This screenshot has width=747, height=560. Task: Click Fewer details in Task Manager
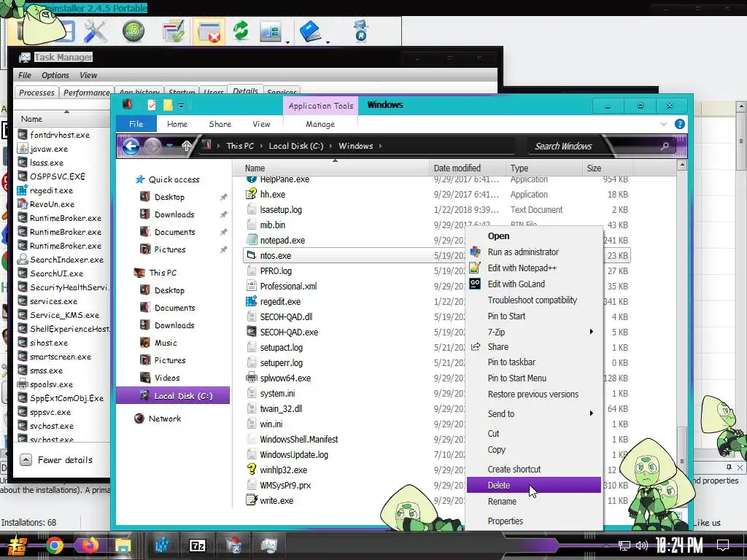tap(57, 460)
